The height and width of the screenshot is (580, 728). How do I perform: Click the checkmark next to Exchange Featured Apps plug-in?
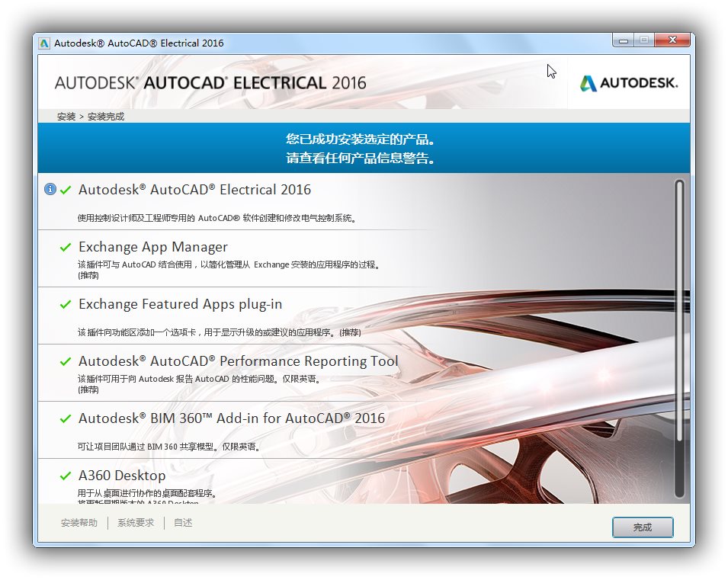[x=66, y=303]
